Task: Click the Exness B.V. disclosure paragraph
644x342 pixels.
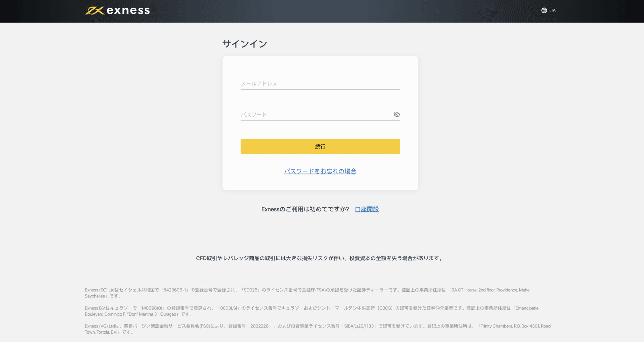Action: point(312,311)
